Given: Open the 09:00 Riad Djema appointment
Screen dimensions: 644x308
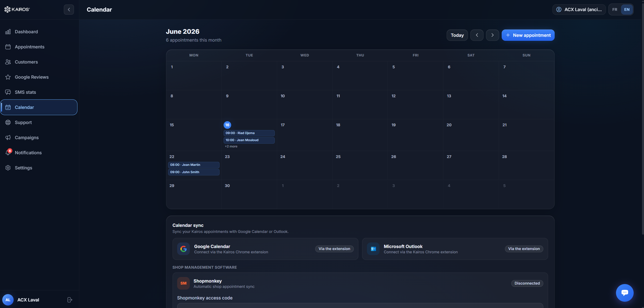Looking at the screenshot, I should click(249, 133).
